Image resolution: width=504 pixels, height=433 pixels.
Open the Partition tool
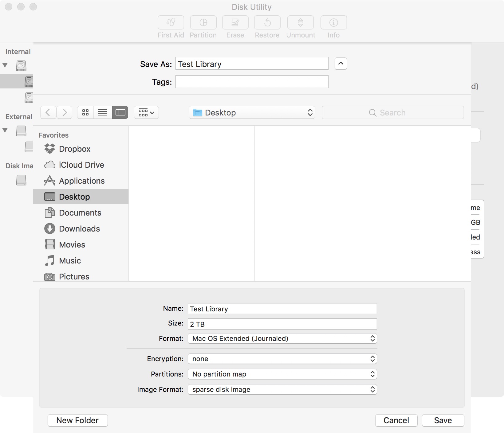coord(203,26)
